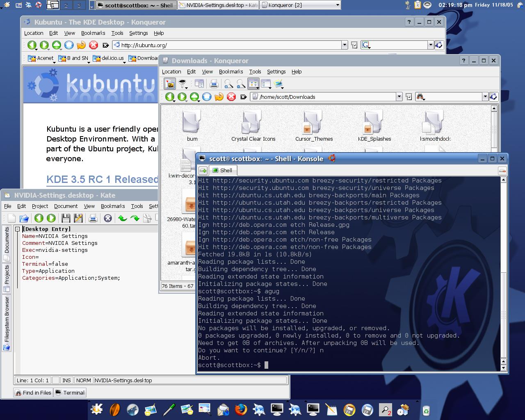Open tree view mode dropdown in Downloads toolbar
The width and height of the screenshot is (525, 420).
pos(266,84)
